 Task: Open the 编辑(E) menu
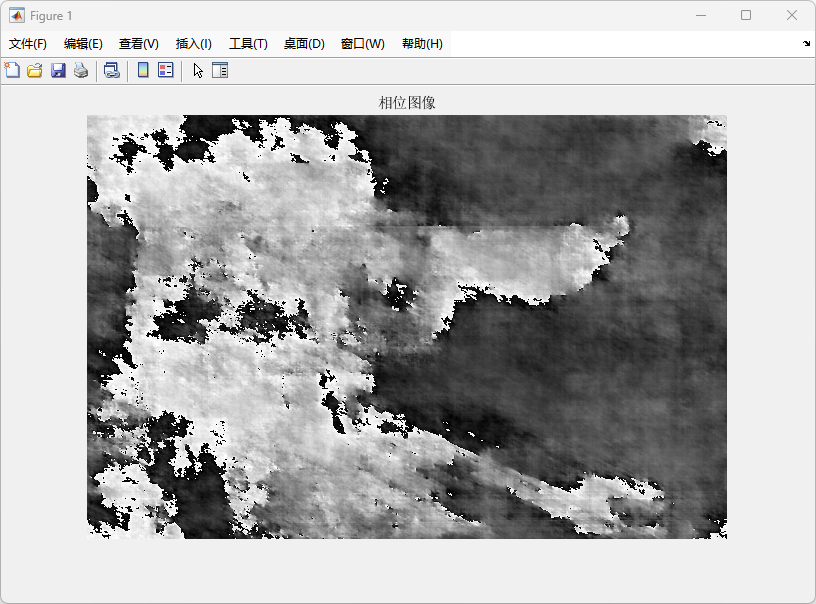point(83,44)
